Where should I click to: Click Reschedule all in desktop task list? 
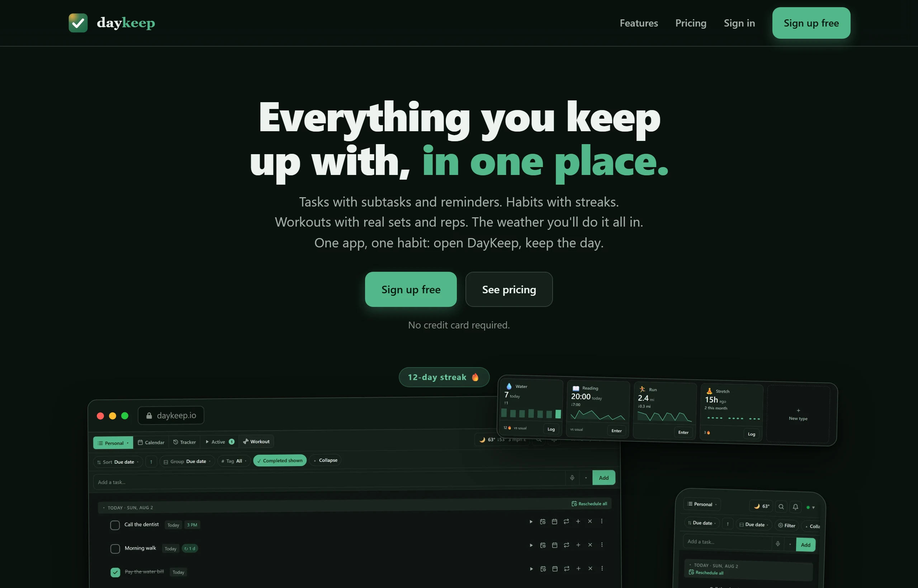pos(589,504)
